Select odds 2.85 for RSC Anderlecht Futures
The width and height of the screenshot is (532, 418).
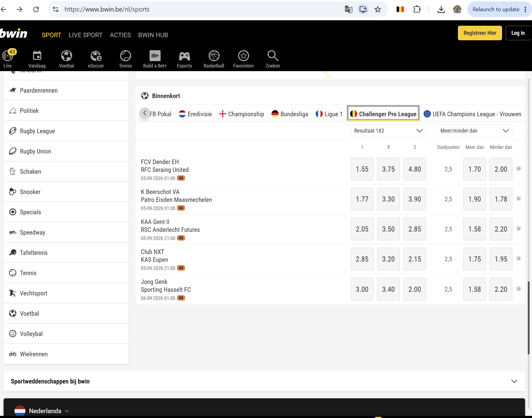click(415, 229)
